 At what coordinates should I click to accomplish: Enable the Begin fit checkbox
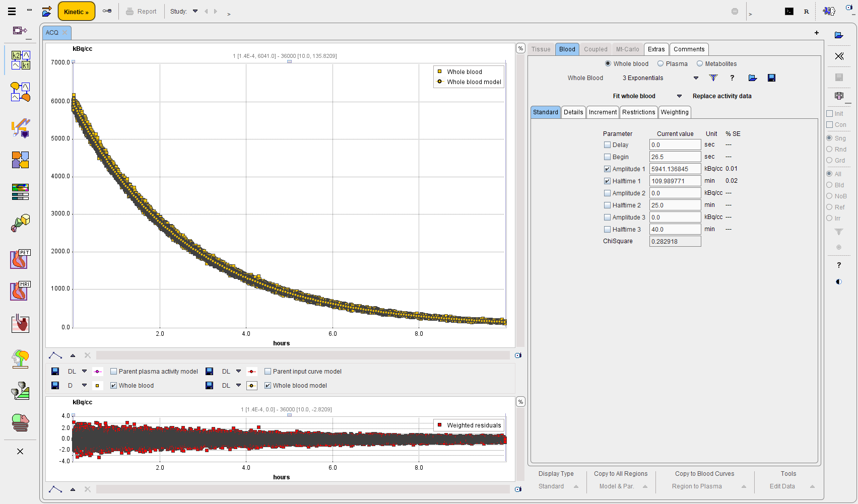tap(608, 157)
